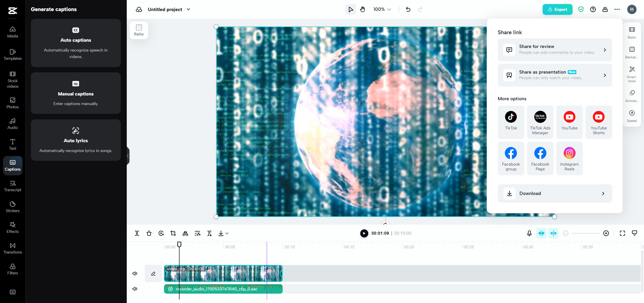Screen dimensions: 644x303
Task: Choose Download from the share options
Action: tap(554, 193)
